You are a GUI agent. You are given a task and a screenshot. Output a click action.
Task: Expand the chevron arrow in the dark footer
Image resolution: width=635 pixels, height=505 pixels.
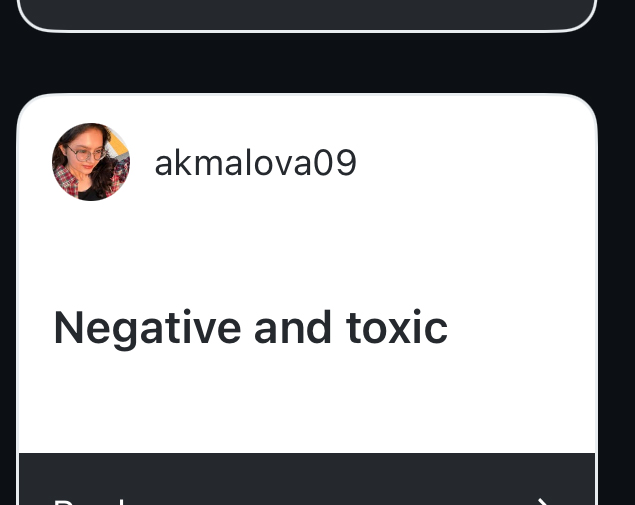tap(545, 501)
